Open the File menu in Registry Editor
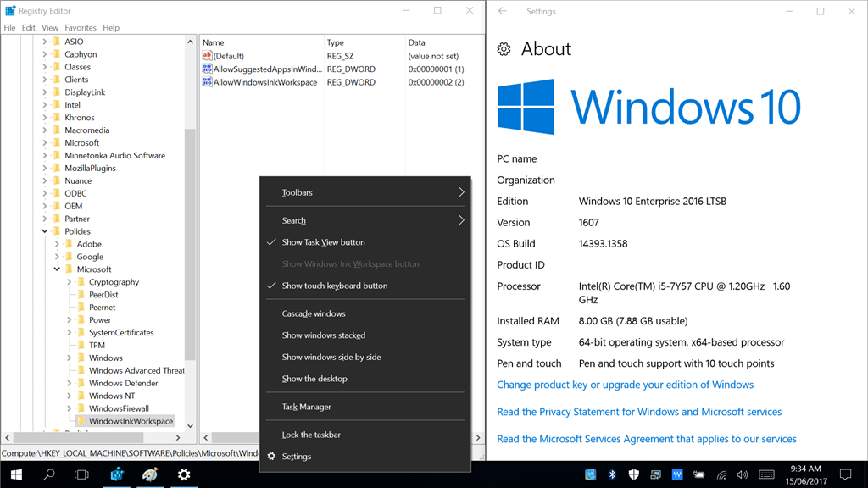 [10, 28]
